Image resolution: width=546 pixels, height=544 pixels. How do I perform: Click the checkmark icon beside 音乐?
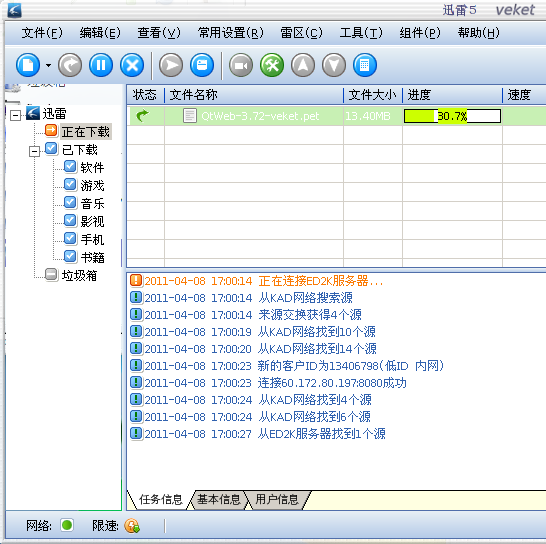pos(70,203)
